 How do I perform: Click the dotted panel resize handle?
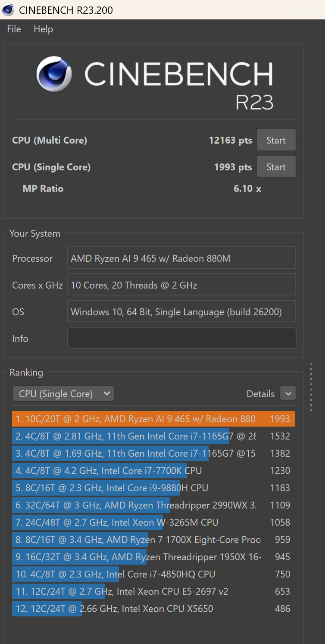pos(311,387)
